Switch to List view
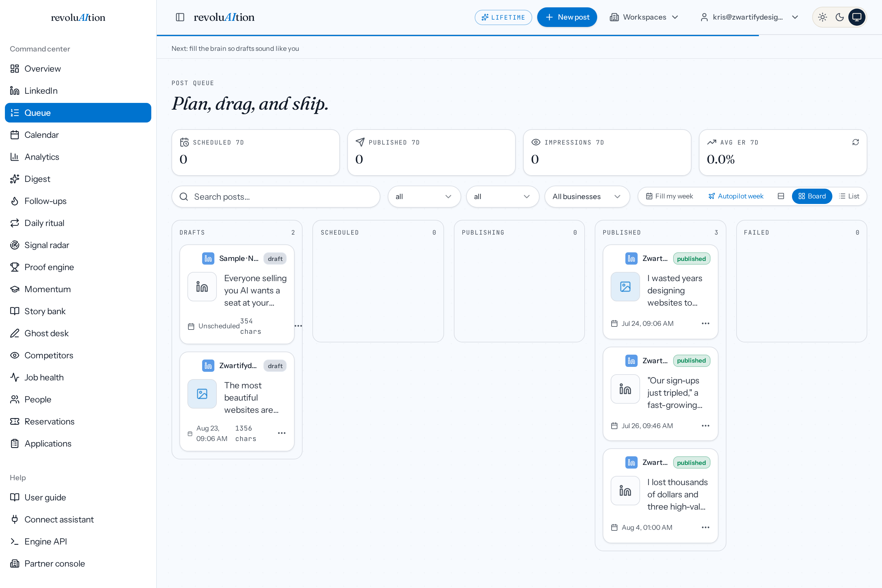The width and height of the screenshot is (882, 588). tap(849, 196)
